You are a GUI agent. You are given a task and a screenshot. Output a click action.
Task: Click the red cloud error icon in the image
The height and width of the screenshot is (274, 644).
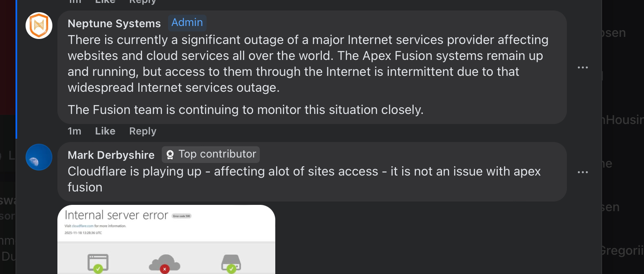(x=165, y=264)
